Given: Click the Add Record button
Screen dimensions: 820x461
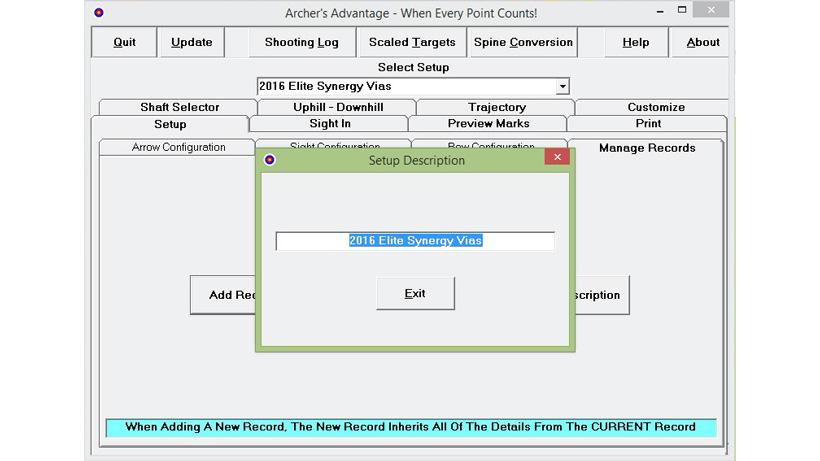Looking at the screenshot, I should tap(223, 295).
